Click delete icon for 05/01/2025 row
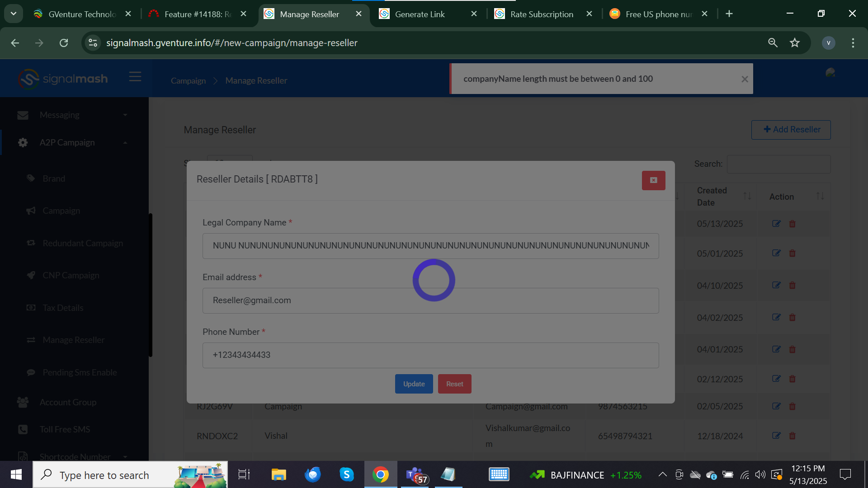This screenshot has height=488, width=868. [x=792, y=253]
